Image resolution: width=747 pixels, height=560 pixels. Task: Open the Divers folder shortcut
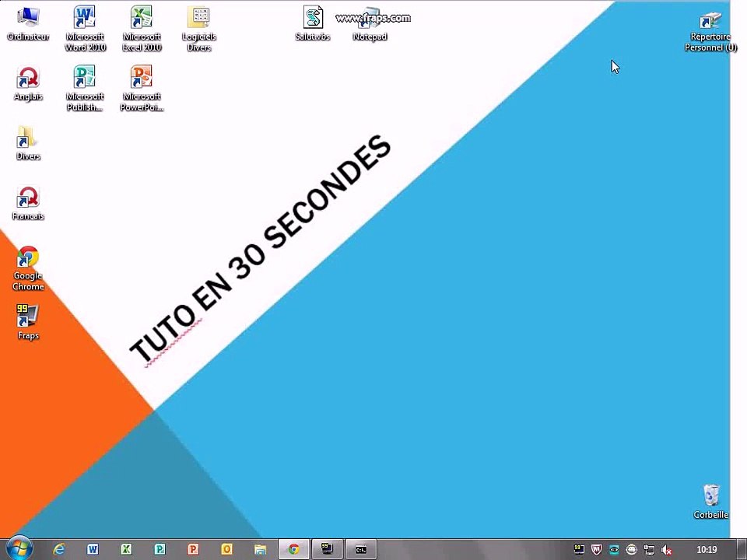click(28, 143)
